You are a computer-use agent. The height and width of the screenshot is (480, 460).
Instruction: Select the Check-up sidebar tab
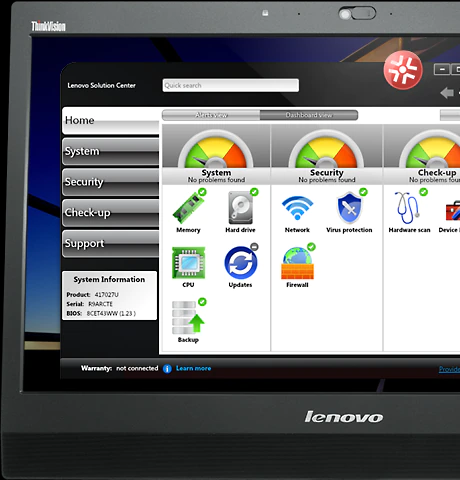coord(111,213)
